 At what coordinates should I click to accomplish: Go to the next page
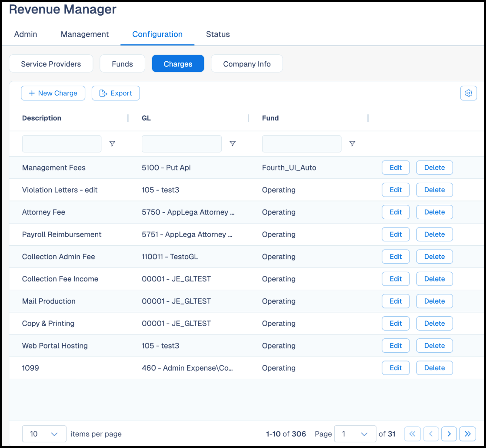[x=449, y=434]
